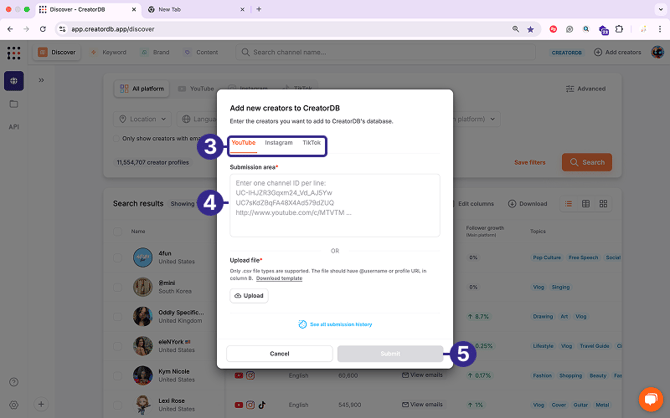Viewport: 670px width, 418px height.
Task: Click the browser back arrow
Action: pyautogui.click(x=10, y=29)
